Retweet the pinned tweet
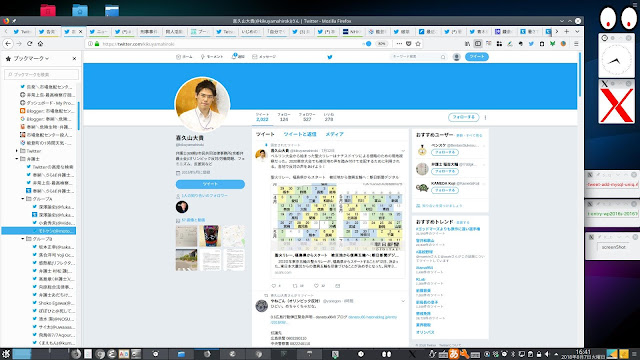640x360 pixels. [x=295, y=286]
